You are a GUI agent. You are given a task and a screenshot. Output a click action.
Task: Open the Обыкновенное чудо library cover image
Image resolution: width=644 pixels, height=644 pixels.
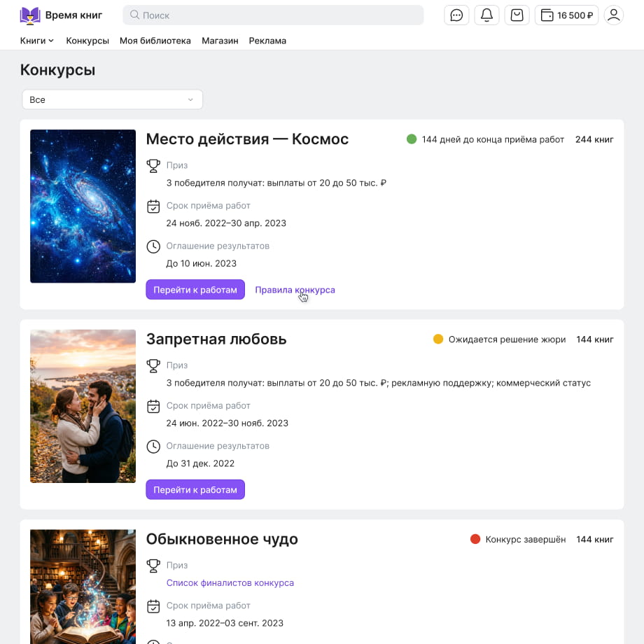click(x=83, y=587)
